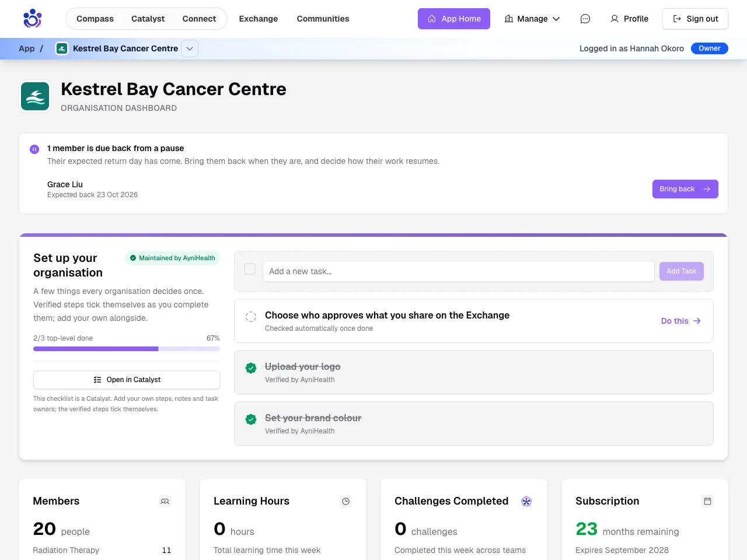The height and width of the screenshot is (560, 747).
Task: Tick the checkbox beside Add a new task
Action: [250, 269]
